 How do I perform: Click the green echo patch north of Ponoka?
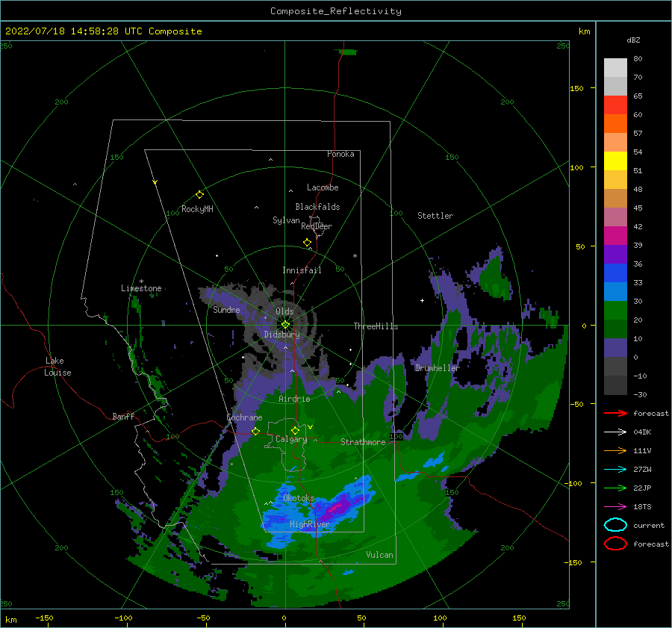348,52
